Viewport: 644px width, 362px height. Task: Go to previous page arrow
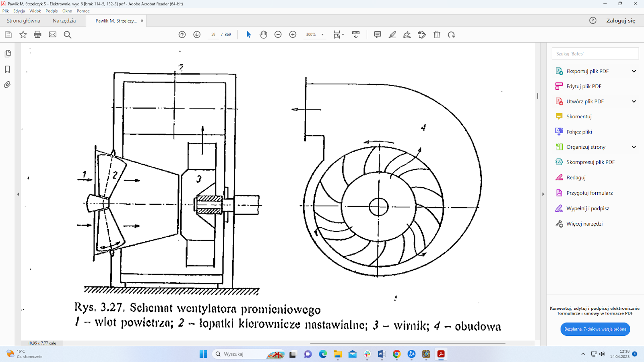(x=182, y=35)
